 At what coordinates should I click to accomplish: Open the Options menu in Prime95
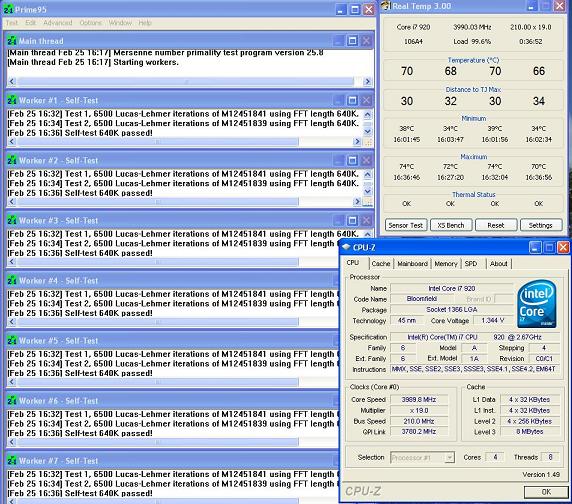coord(90,23)
